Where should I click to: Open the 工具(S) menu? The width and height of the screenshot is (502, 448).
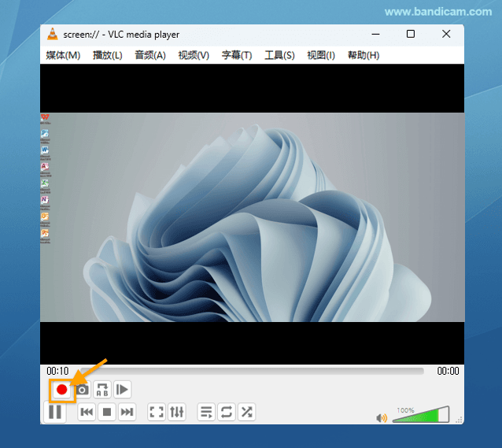click(279, 55)
